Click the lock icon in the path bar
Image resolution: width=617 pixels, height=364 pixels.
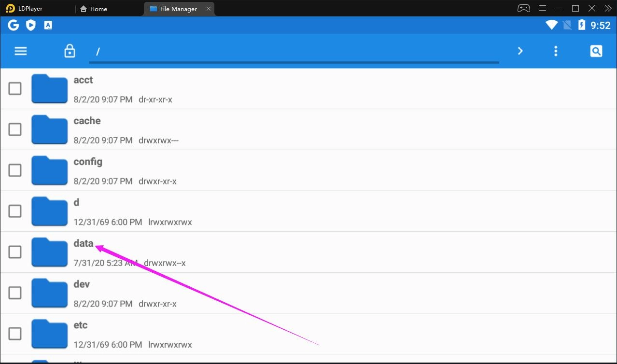pos(70,51)
